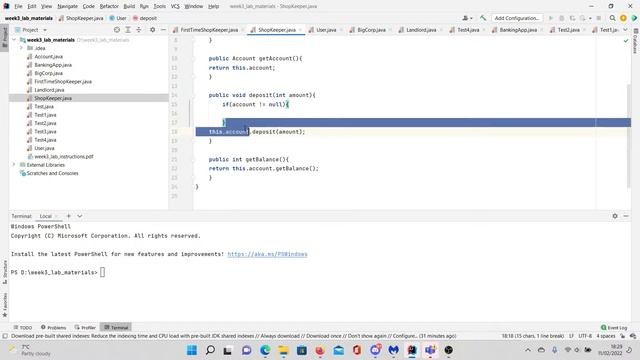Show hidden system tray icons
This screenshot has width=640, height=360.
pyautogui.click(x=528, y=350)
